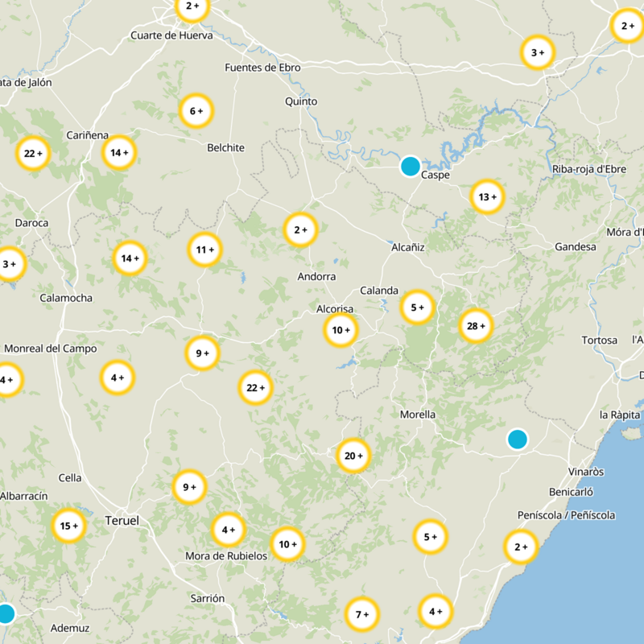The height and width of the screenshot is (644, 644).
Task: Click the Teruel city label
Action: click(122, 521)
